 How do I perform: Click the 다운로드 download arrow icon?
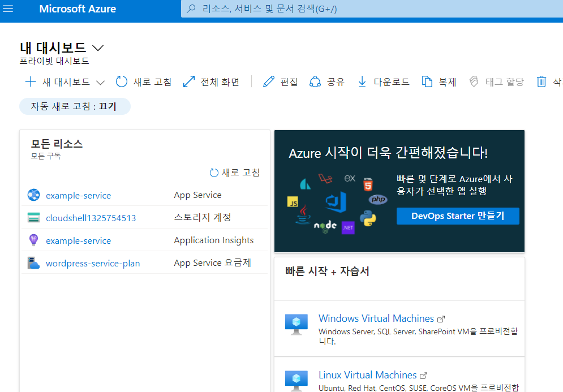point(362,82)
